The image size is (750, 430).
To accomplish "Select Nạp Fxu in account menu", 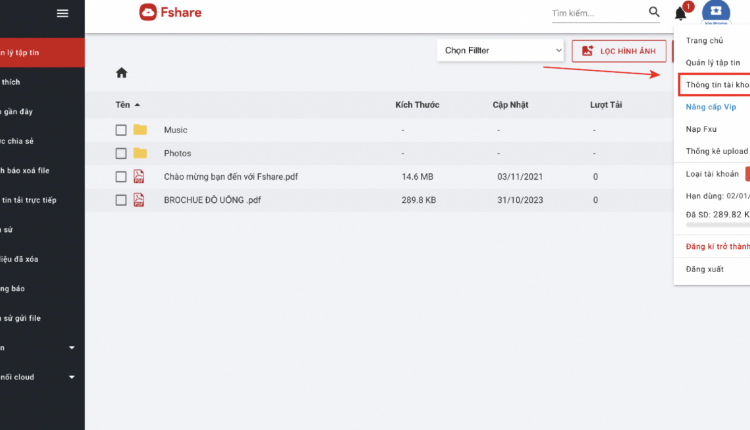I will pos(701,129).
